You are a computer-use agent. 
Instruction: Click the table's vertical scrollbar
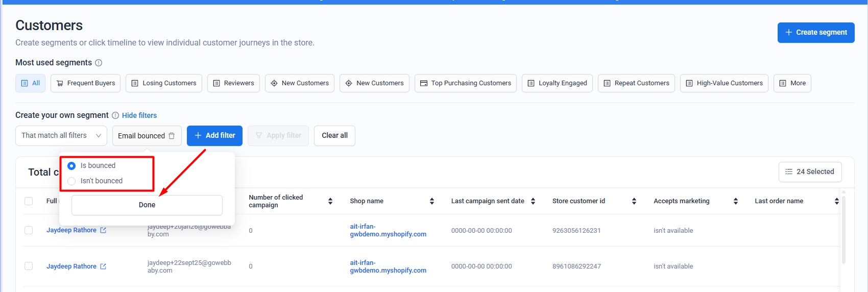point(843,230)
